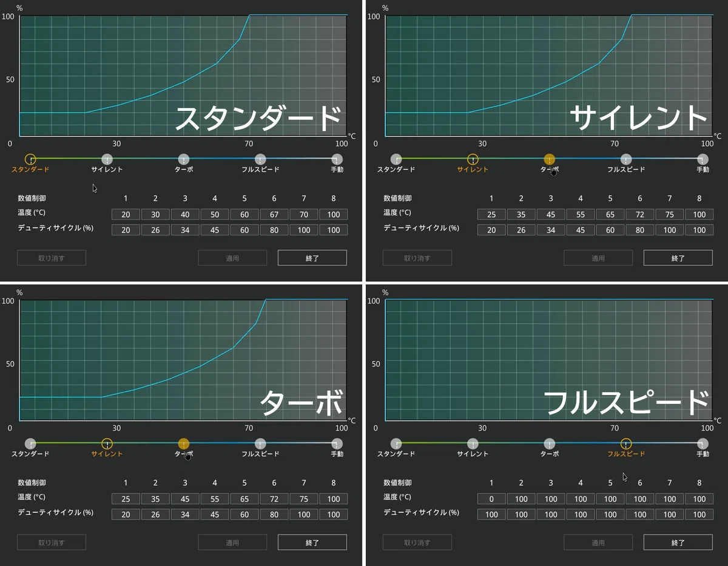
Task: Click temperature field 50 in top-left panel
Action: (x=215, y=214)
